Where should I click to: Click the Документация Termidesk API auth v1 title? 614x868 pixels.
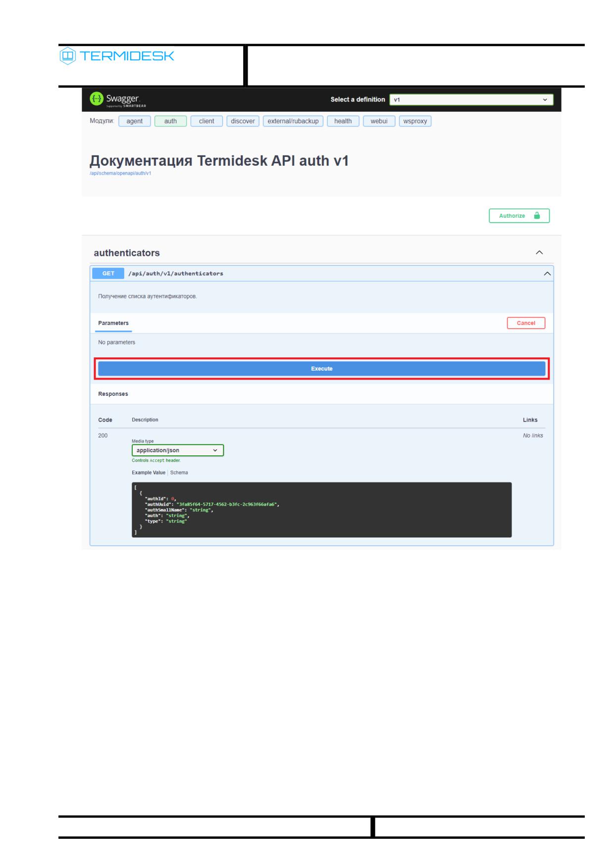tap(219, 161)
